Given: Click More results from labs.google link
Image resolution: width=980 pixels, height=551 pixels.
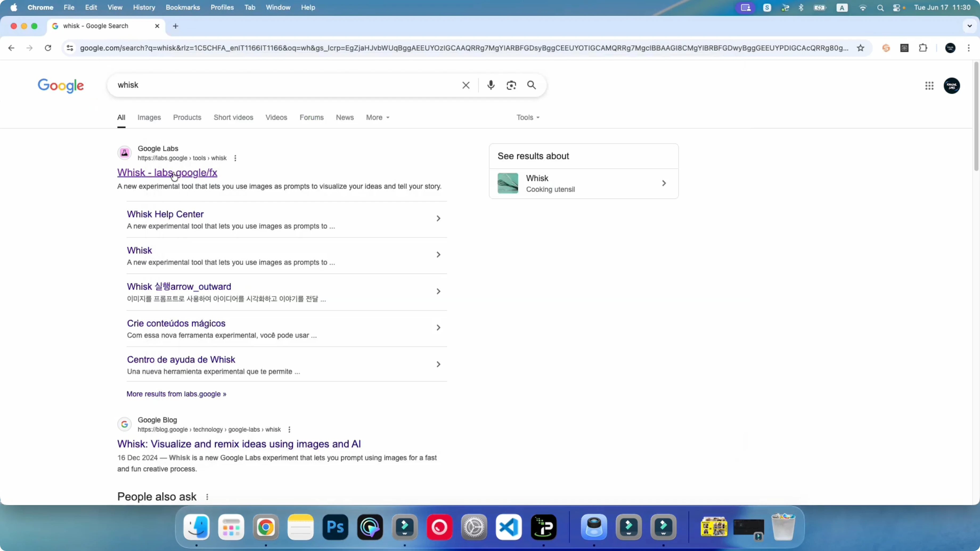Looking at the screenshot, I should click(176, 394).
